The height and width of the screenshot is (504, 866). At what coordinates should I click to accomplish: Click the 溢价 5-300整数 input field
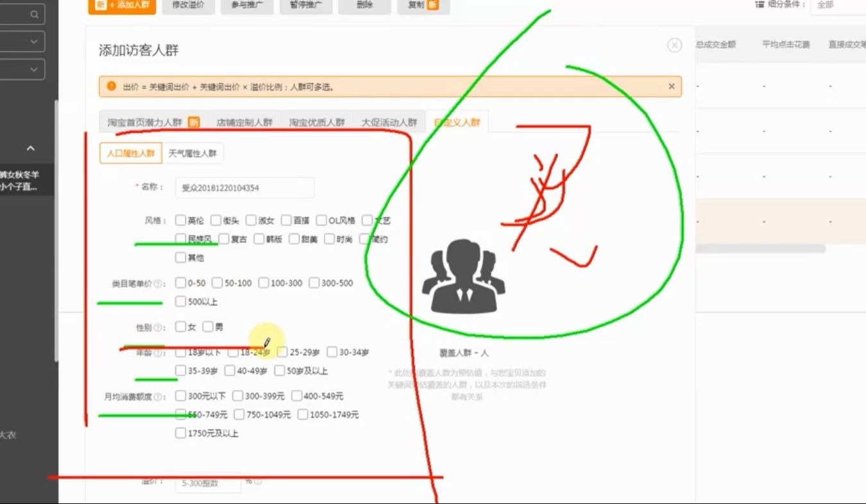[208, 483]
